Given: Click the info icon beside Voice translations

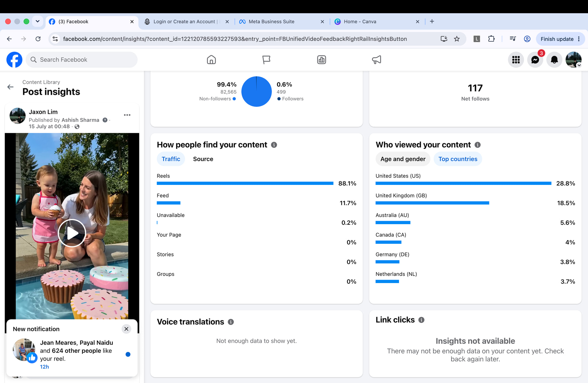Looking at the screenshot, I should (231, 322).
